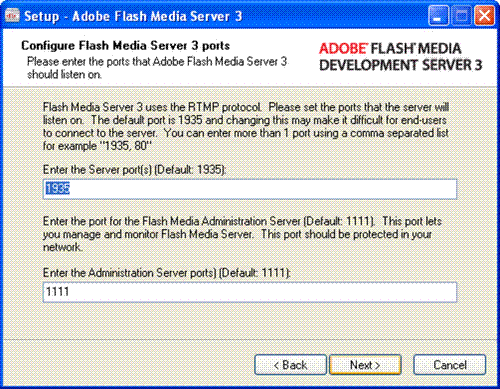Close the Setup window with the X
The height and width of the screenshot is (389, 500).
coord(484,16)
